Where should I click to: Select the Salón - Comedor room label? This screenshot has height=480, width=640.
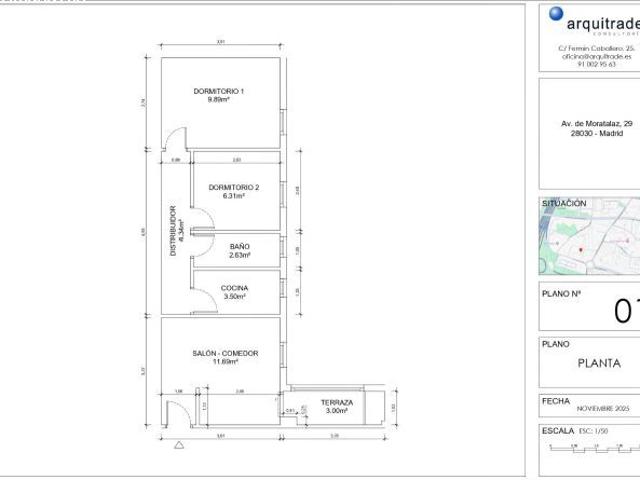click(x=226, y=357)
